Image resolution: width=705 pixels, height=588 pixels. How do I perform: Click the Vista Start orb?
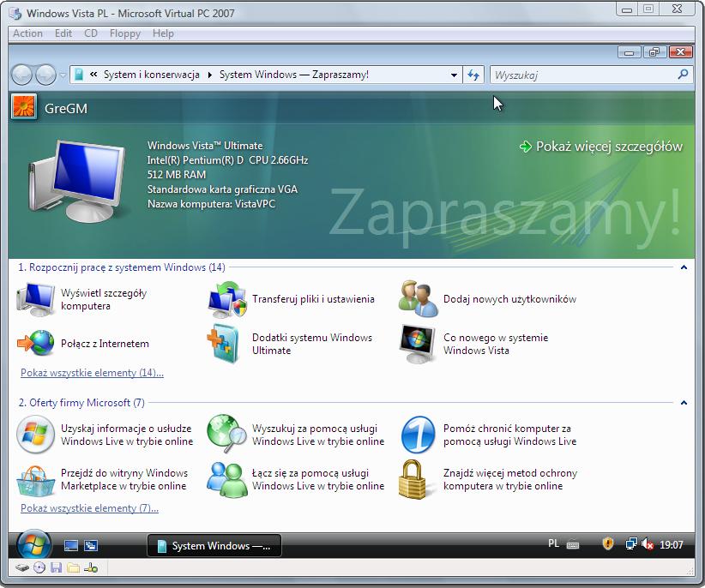(33, 545)
